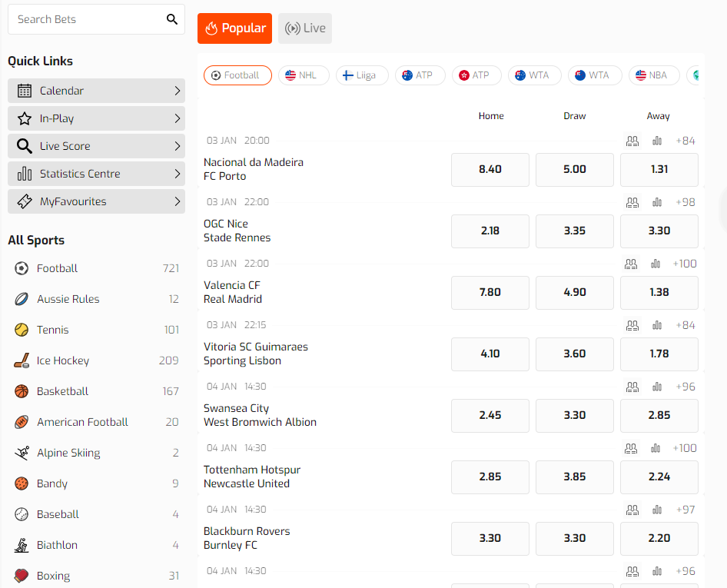Open head-to-head icon for OGC Nice match

(x=632, y=203)
